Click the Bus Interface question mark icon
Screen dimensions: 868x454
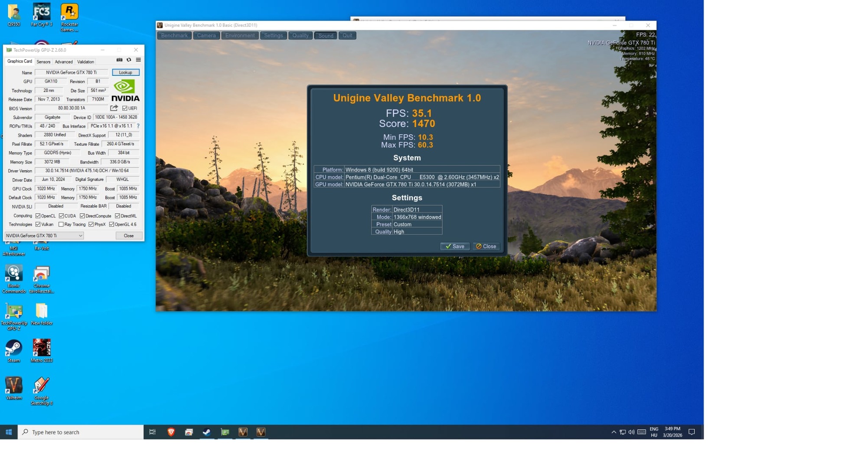[138, 126]
